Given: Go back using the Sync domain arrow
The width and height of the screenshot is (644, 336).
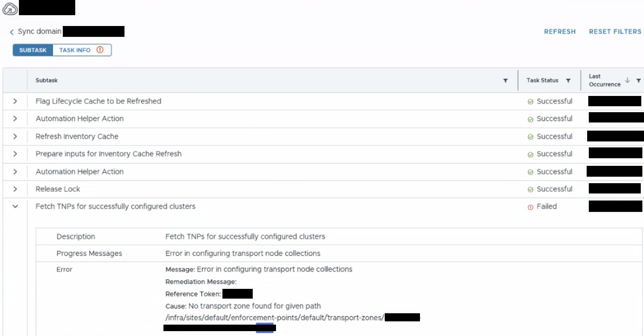Looking at the screenshot, I should pos(12,32).
